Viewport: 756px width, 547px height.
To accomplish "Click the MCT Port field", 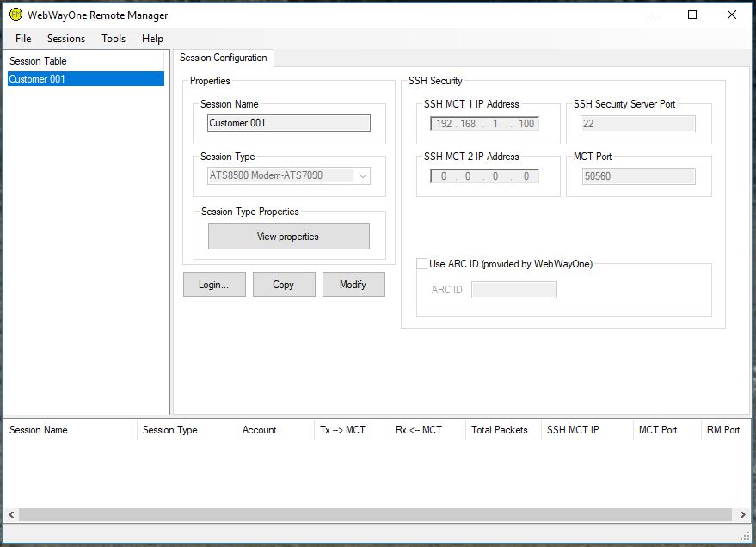I will pyautogui.click(x=638, y=176).
